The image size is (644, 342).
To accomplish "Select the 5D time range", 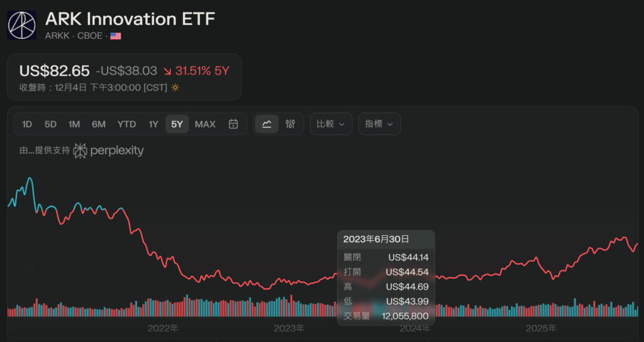I will coord(50,124).
